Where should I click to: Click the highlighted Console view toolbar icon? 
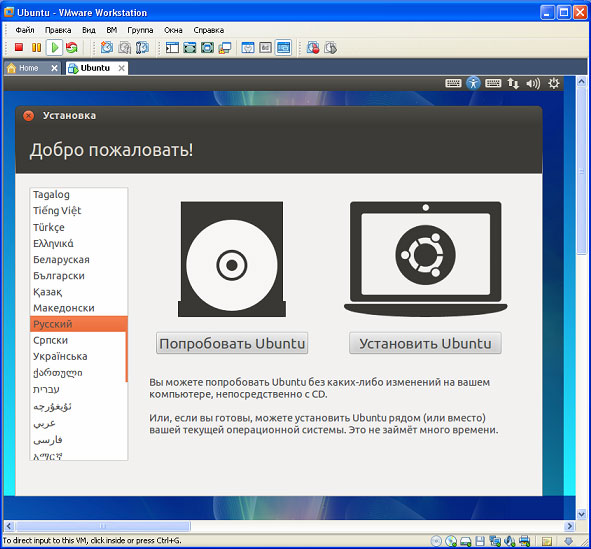click(283, 47)
